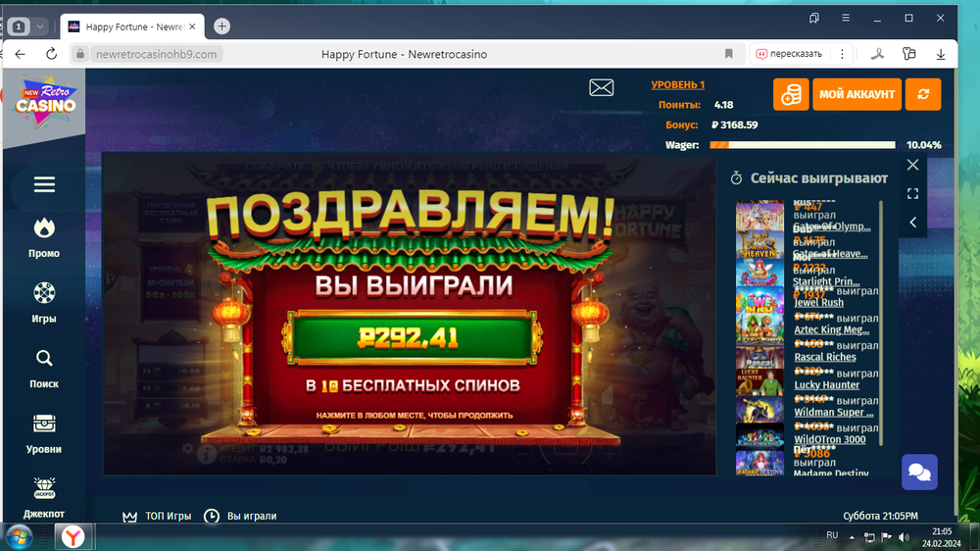The width and height of the screenshot is (980, 551).
Task: Click the МОЙ АККАУНТ button
Action: (x=857, y=94)
